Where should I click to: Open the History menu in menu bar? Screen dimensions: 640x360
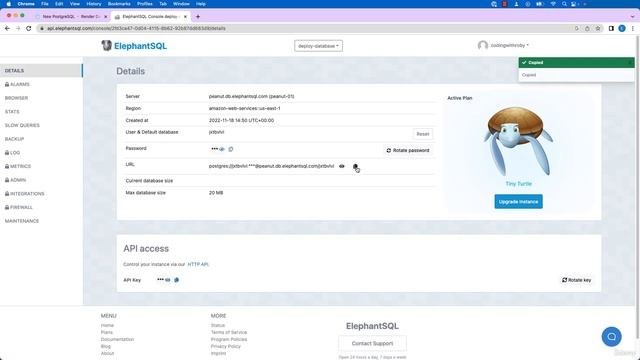[x=93, y=4]
